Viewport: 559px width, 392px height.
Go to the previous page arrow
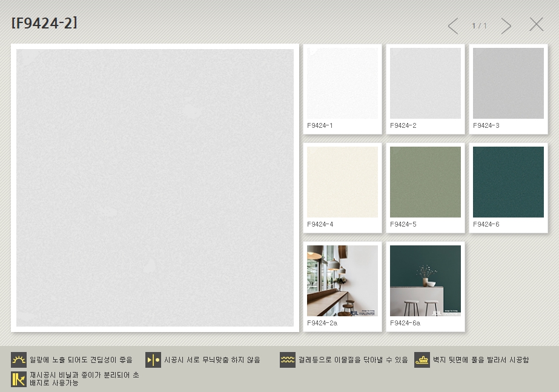452,25
